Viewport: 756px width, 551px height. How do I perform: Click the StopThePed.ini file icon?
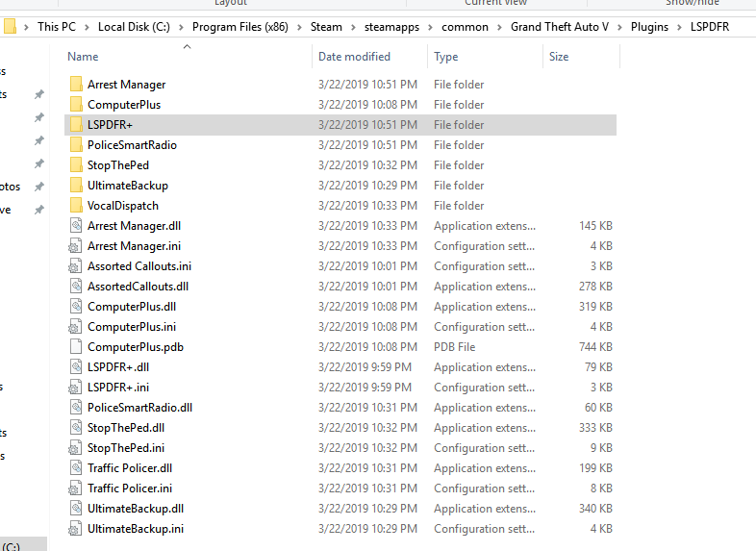click(x=75, y=448)
